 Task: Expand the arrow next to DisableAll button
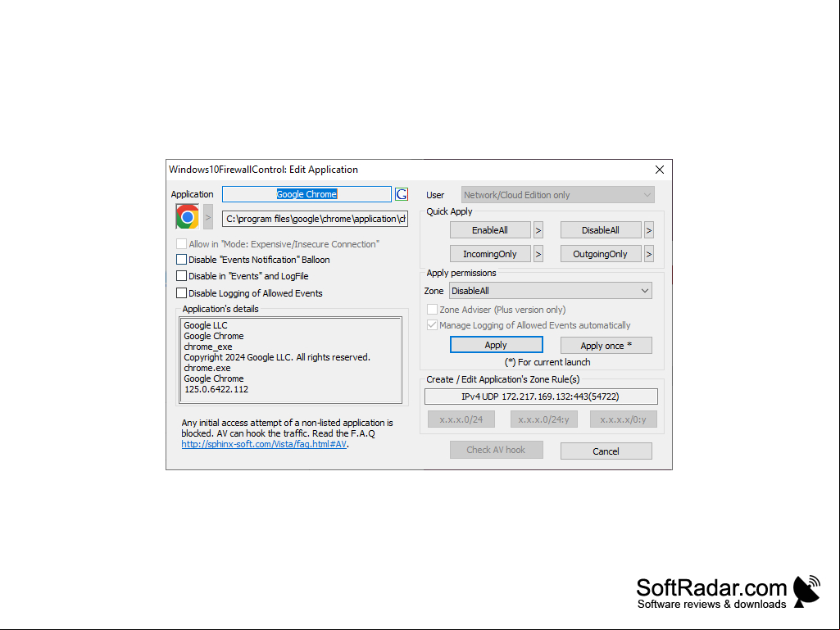(x=649, y=230)
